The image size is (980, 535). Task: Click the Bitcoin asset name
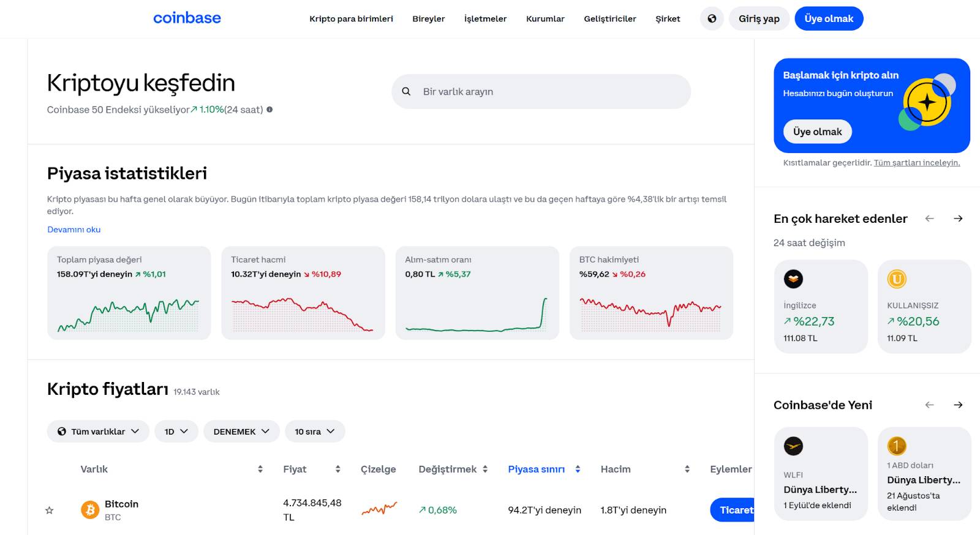tap(121, 504)
